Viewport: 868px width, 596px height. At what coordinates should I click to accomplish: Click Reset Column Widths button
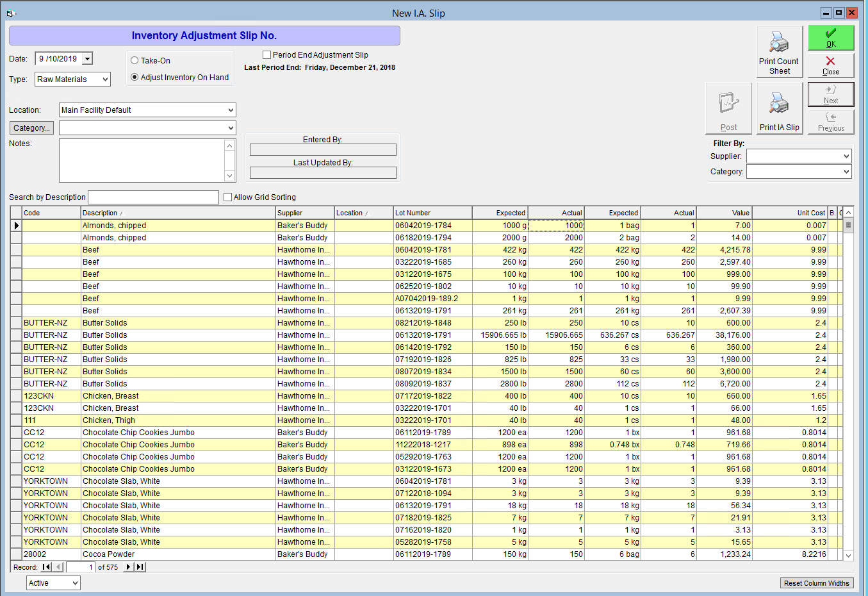[x=817, y=583]
